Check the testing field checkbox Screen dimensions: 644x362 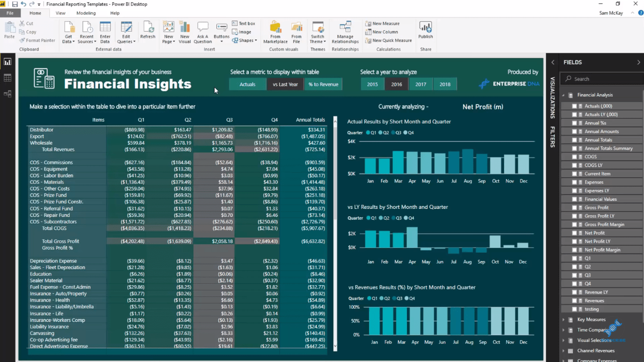point(574,309)
